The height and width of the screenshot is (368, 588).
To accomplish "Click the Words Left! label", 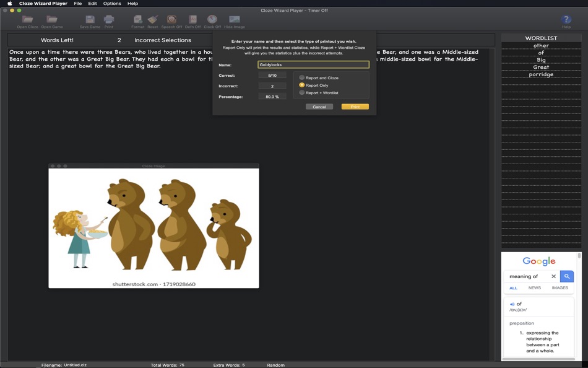I will (x=57, y=40).
